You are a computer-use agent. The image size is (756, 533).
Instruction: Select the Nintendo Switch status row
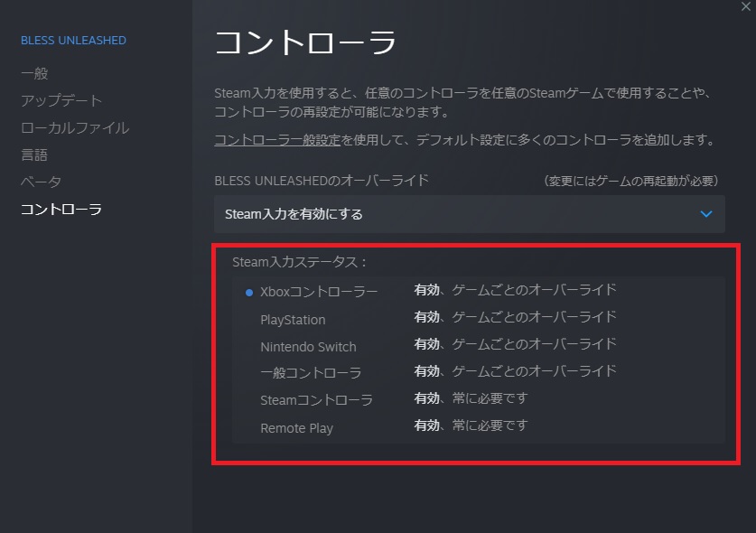tap(479, 346)
